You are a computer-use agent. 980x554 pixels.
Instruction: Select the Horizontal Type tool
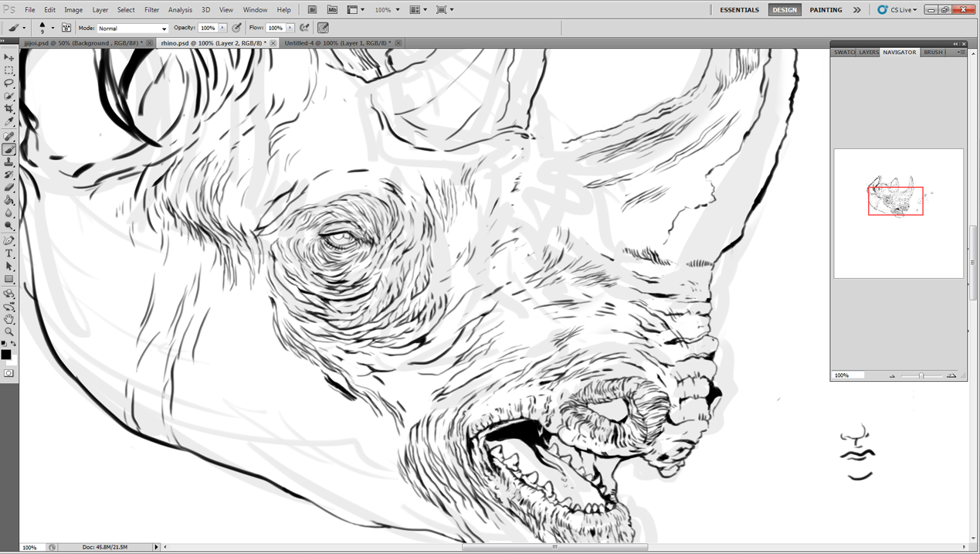pyautogui.click(x=9, y=253)
